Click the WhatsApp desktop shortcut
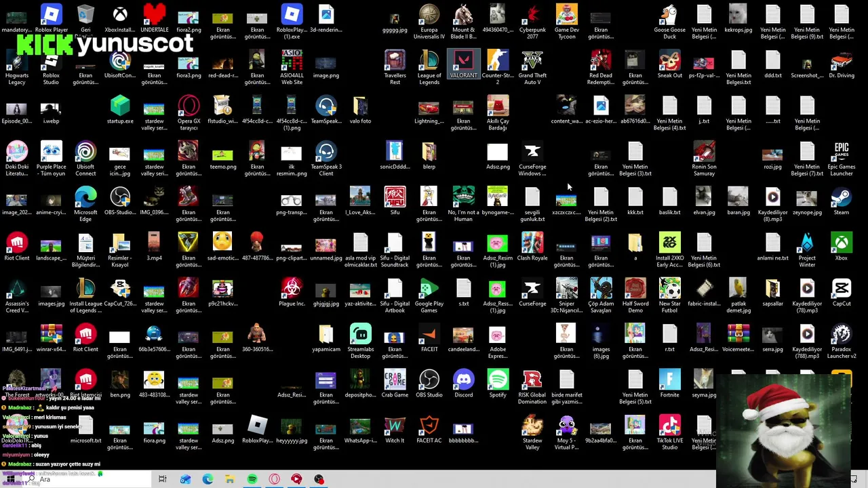868x488 pixels. tap(361, 429)
